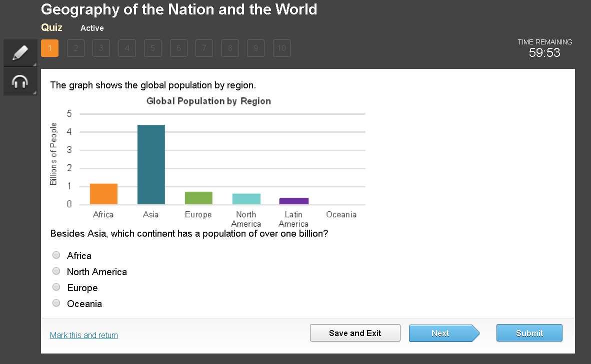The width and height of the screenshot is (591, 364).
Task: Jump to question 5 box
Action: pyautogui.click(x=152, y=48)
